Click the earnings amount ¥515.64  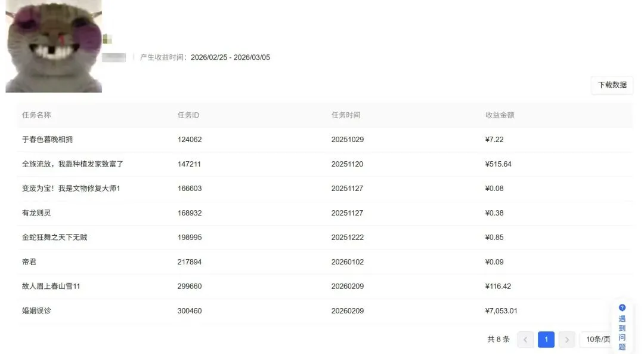[x=498, y=164]
